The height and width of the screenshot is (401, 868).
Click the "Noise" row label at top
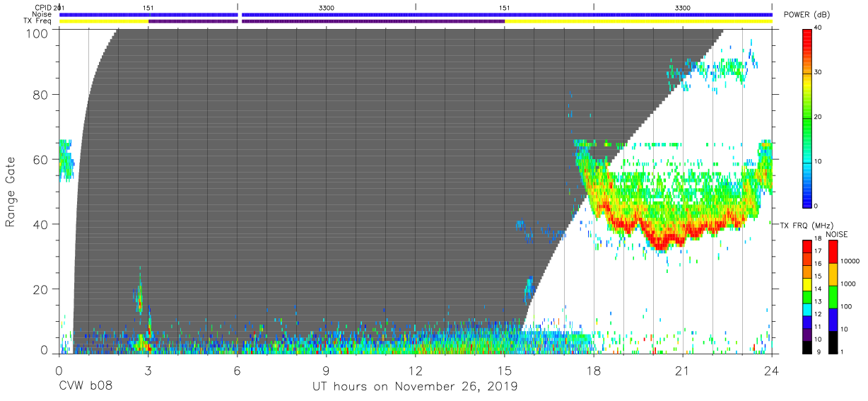click(42, 14)
